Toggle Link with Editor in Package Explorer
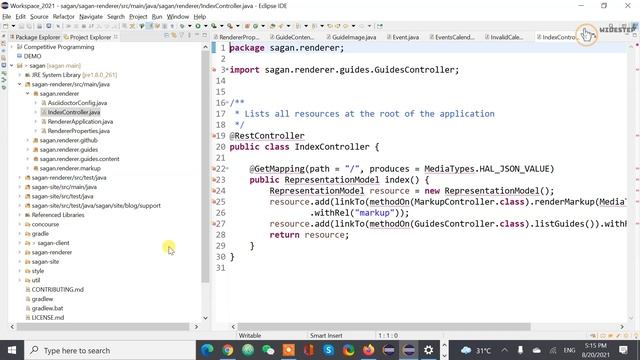 (174, 37)
